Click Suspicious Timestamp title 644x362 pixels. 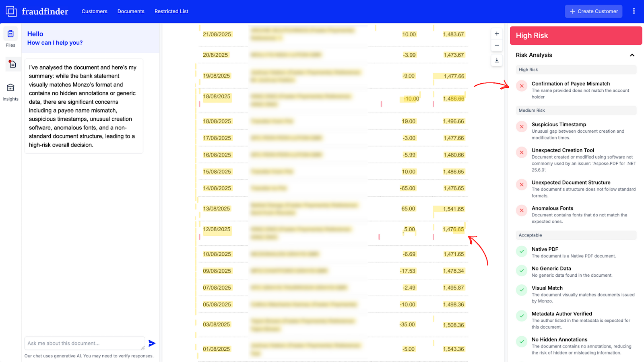click(559, 124)
